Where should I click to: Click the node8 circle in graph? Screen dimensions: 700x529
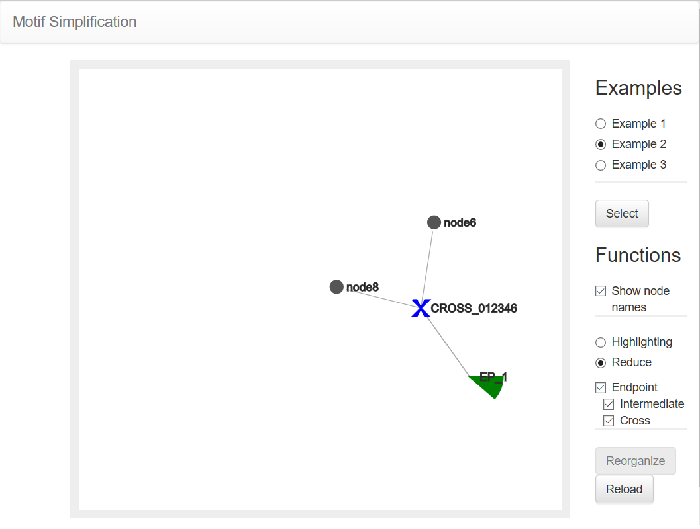pos(336,287)
